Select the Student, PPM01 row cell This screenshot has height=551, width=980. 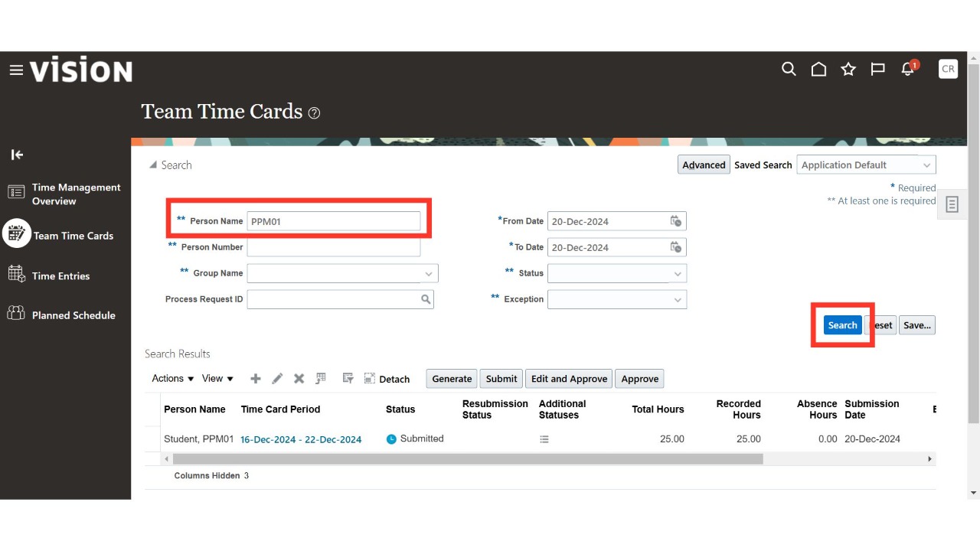(x=198, y=439)
